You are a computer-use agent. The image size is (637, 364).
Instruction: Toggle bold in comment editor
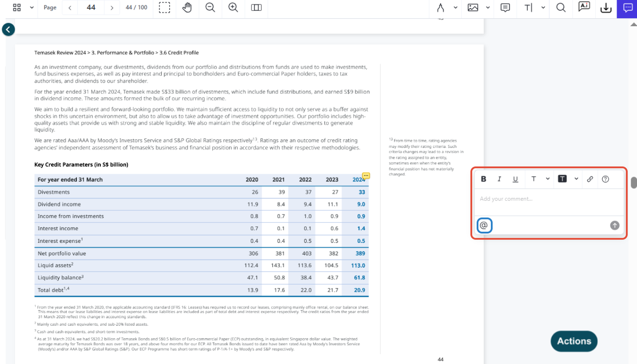(484, 179)
